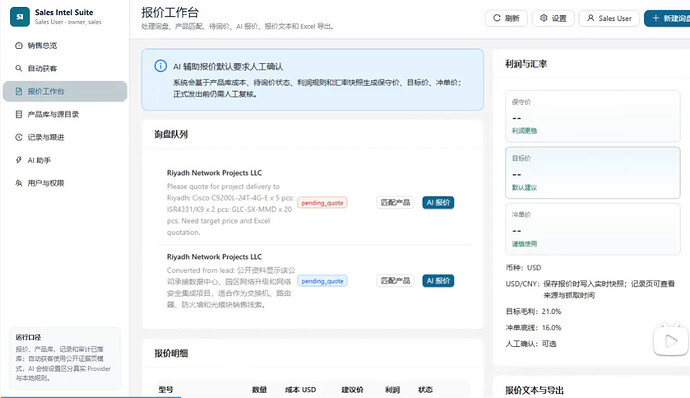Click the 询盘队列 section heading
The image size is (690, 398).
click(x=171, y=134)
